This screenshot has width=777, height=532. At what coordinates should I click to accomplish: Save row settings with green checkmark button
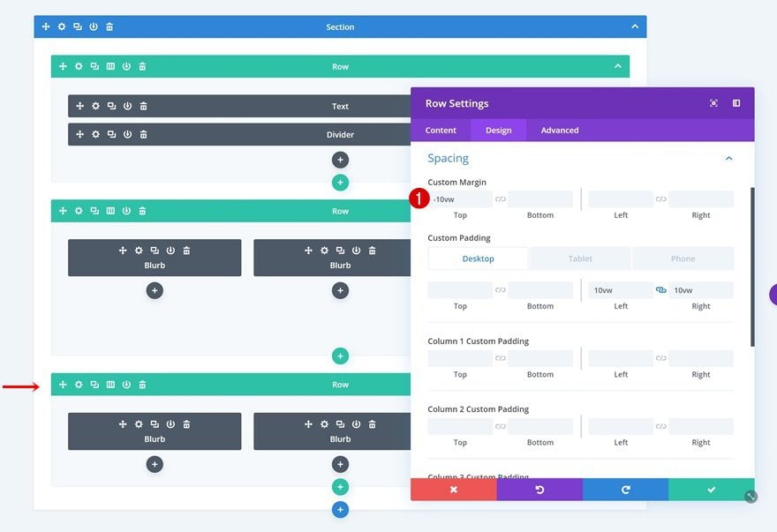712,490
